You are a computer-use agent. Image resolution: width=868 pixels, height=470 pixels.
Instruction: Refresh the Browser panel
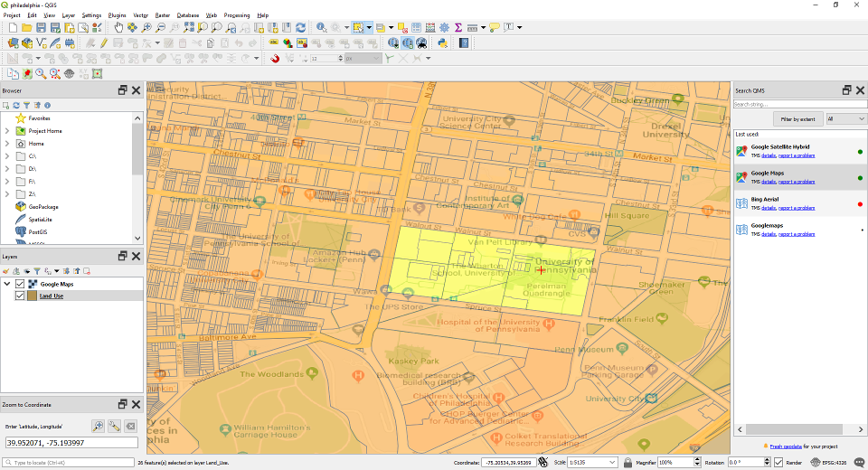click(x=16, y=106)
